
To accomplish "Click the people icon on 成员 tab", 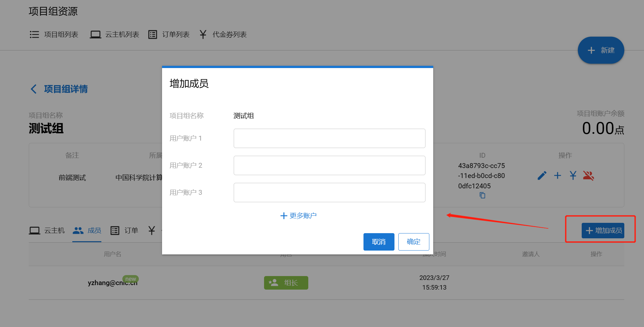I will tap(78, 231).
